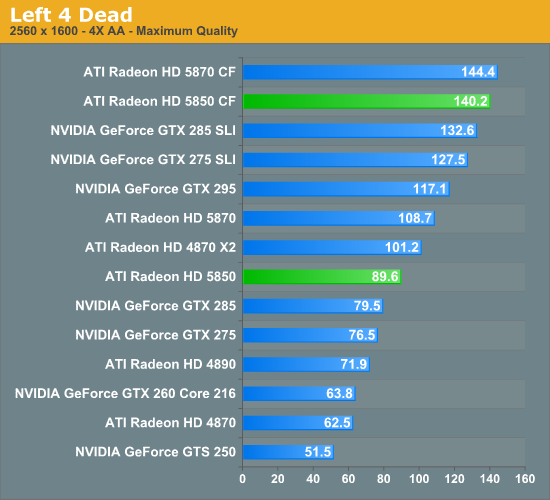
Task: Click the 132.6 bar value
Action: [x=457, y=130]
